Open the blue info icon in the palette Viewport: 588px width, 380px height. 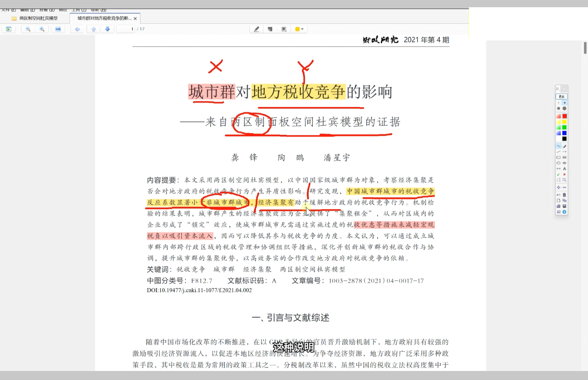click(565, 212)
